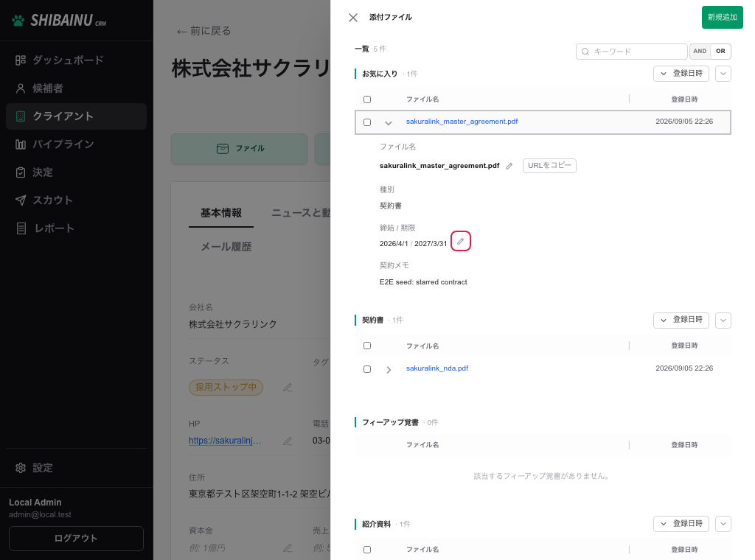Check the sakuralink_master_agreement.pdf row checkbox
This screenshot has height=560, width=755.
[x=367, y=122]
